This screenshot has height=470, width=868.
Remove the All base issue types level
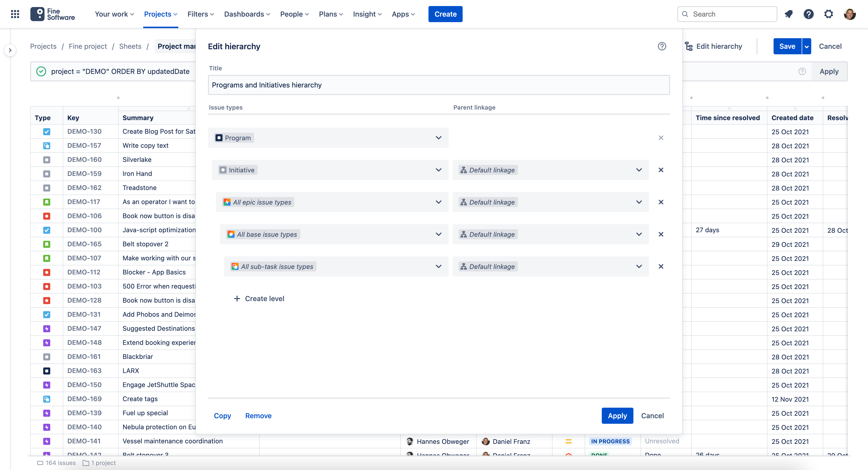[x=661, y=234]
